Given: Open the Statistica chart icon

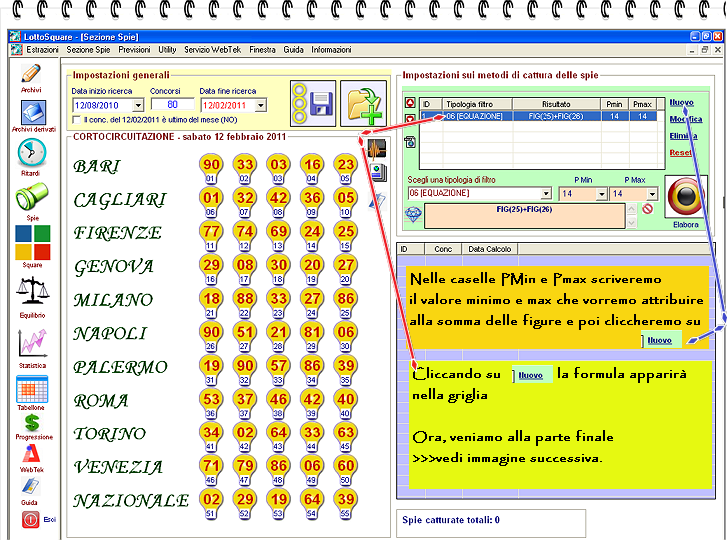Looking at the screenshot, I should pos(32,343).
